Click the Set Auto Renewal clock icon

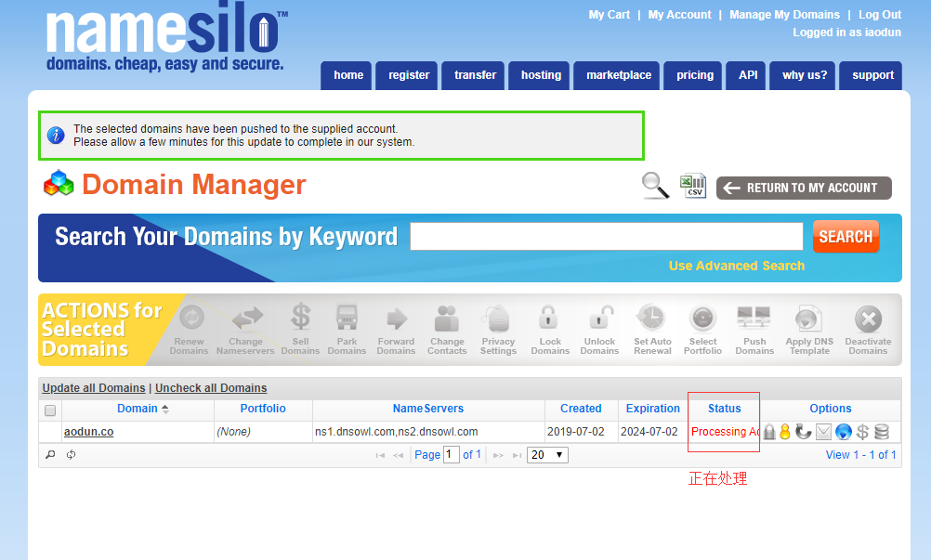click(x=651, y=318)
